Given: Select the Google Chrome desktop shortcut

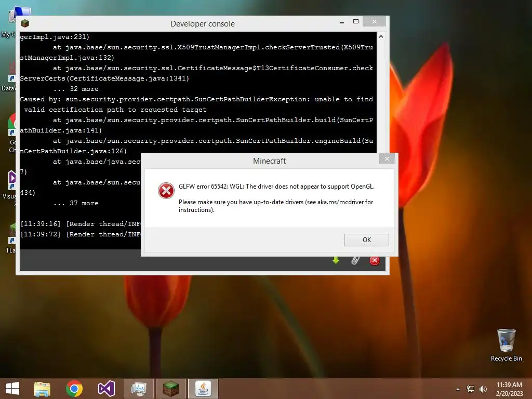Looking at the screenshot, I should pos(11,133).
